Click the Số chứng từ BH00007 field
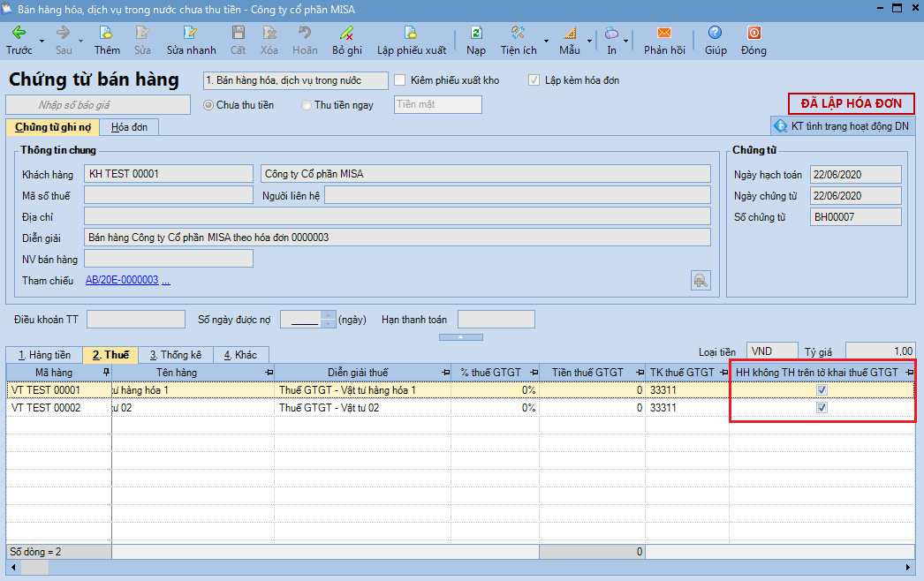Image resolution: width=924 pixels, height=581 pixels. point(856,217)
